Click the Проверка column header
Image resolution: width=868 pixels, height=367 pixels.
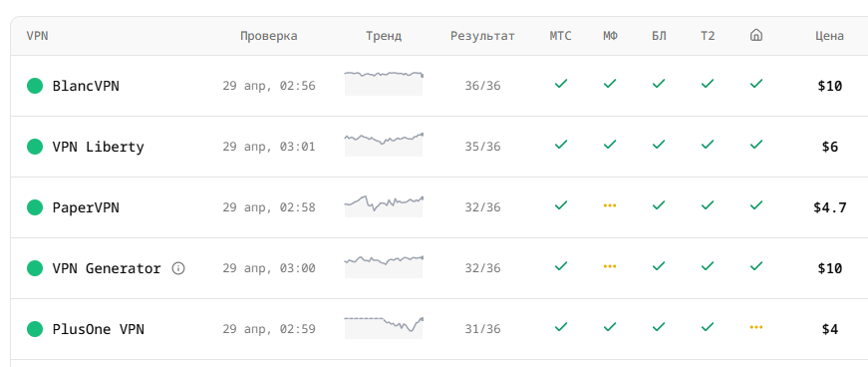coord(268,36)
